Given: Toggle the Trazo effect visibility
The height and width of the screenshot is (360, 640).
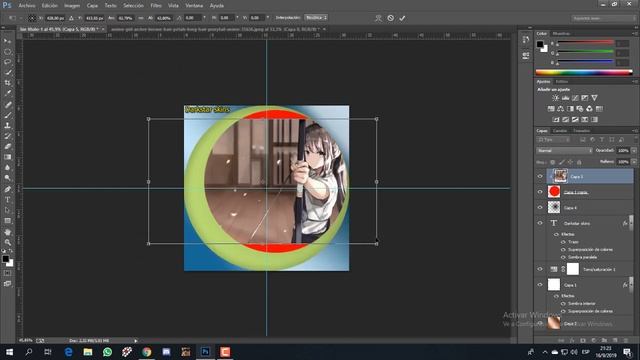Looking at the screenshot, I should (x=563, y=242).
